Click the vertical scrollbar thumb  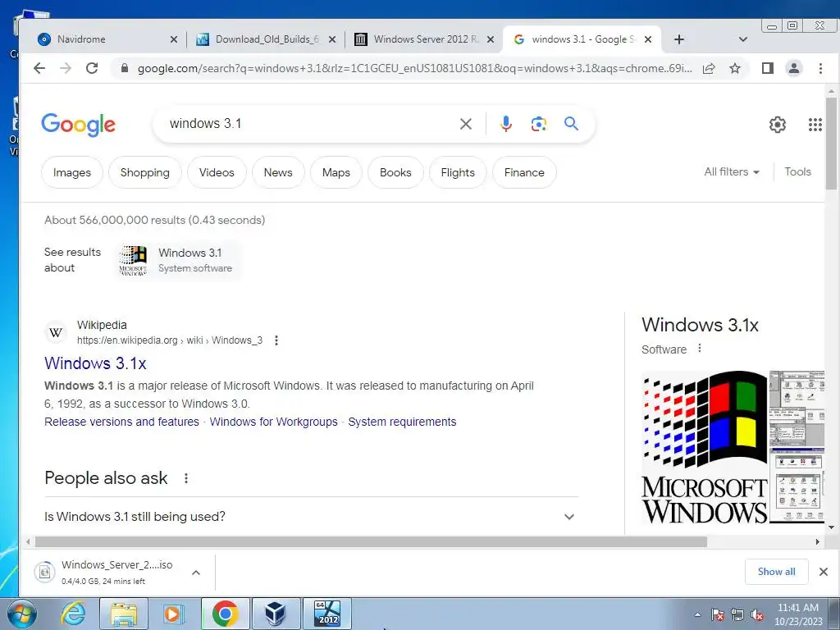(x=830, y=143)
